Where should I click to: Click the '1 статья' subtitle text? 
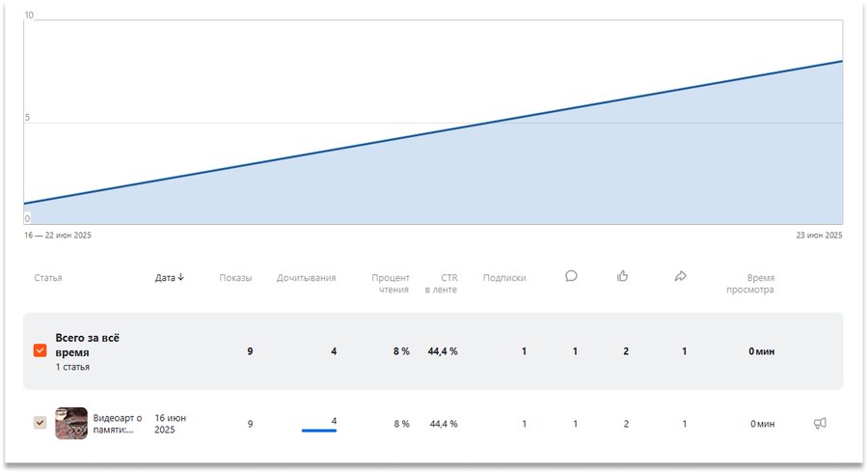(72, 367)
